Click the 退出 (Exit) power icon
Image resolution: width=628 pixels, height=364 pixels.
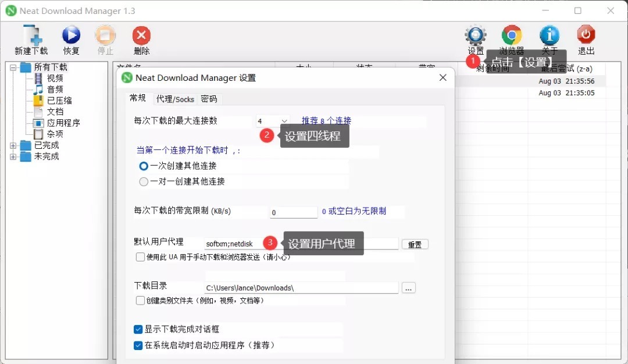tap(586, 35)
